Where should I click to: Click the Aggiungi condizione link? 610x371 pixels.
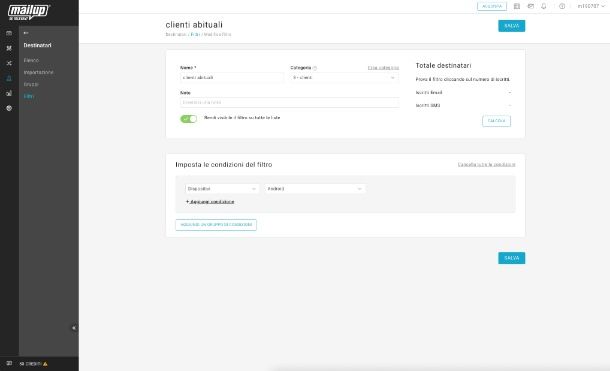click(210, 202)
